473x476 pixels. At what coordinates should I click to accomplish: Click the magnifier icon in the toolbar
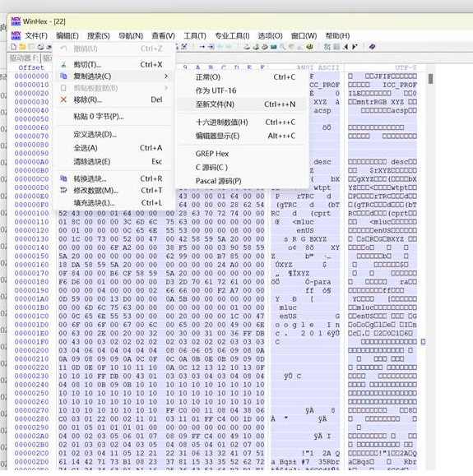(x=282, y=46)
